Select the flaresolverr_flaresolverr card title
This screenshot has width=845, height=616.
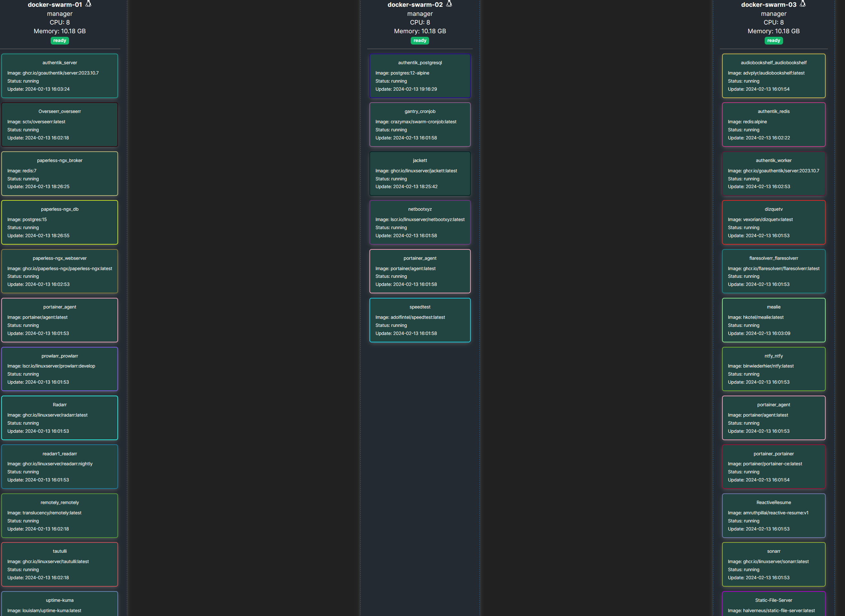pyautogui.click(x=773, y=258)
